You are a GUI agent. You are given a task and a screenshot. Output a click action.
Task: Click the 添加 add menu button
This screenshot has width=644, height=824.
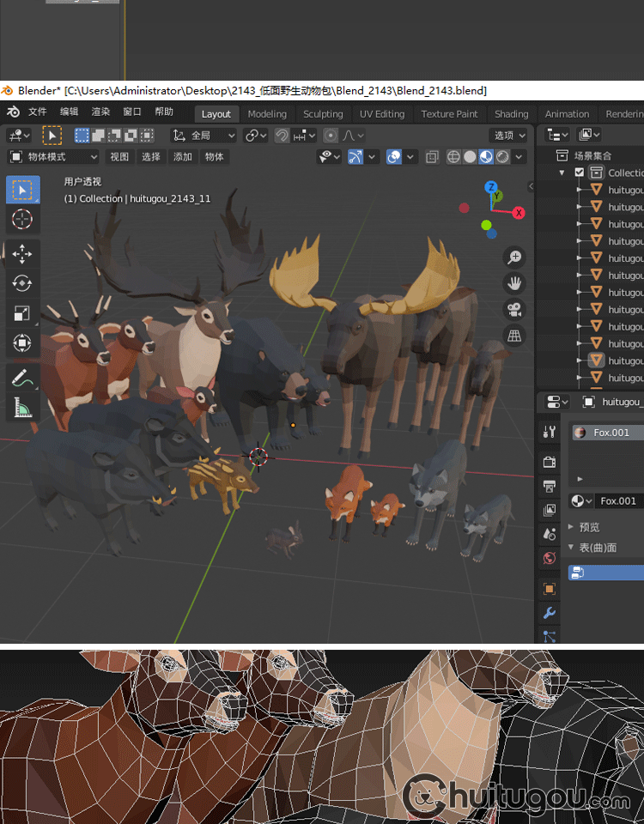(183, 157)
